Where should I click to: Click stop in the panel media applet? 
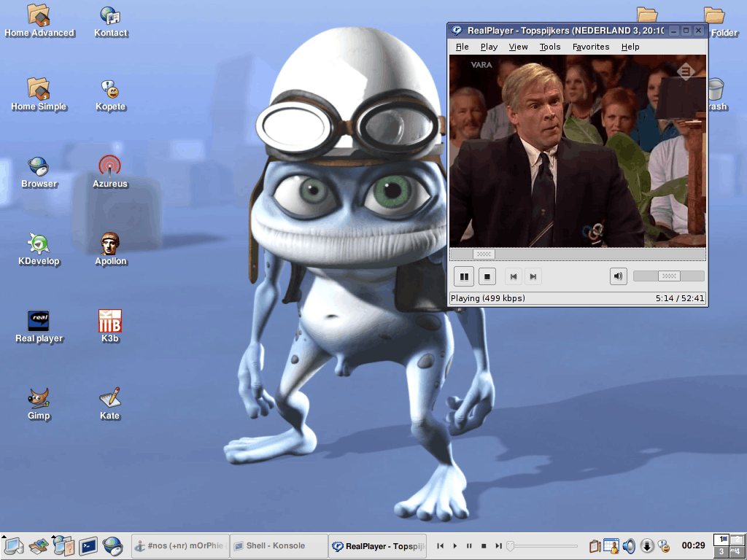point(484,545)
